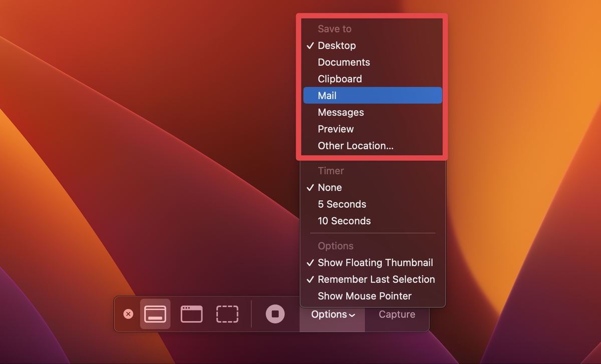601x364 pixels.
Task: Set the capture timer to 5 Seconds
Action: pyautogui.click(x=342, y=204)
